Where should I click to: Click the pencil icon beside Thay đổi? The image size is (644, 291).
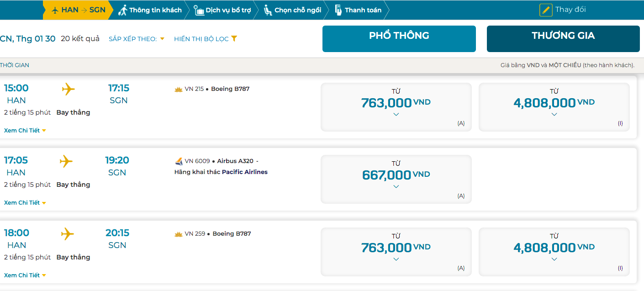546,10
